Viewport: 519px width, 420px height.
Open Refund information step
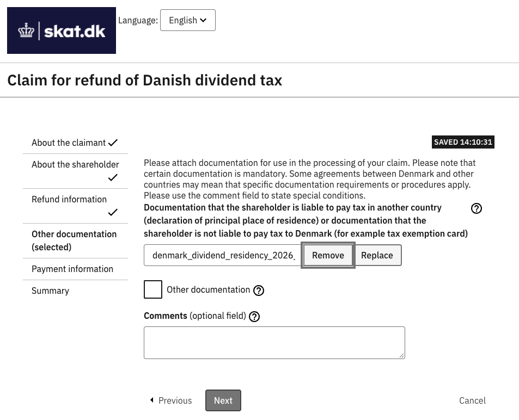click(x=69, y=200)
